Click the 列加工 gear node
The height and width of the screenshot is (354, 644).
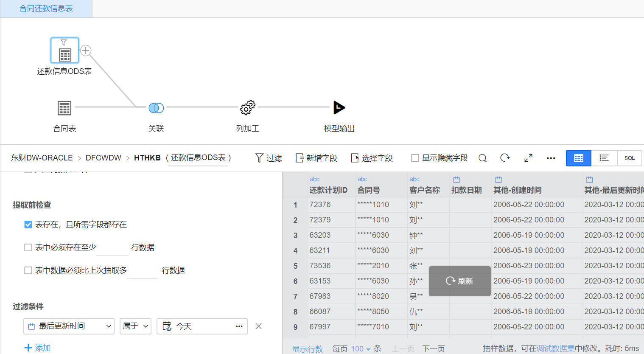[247, 108]
